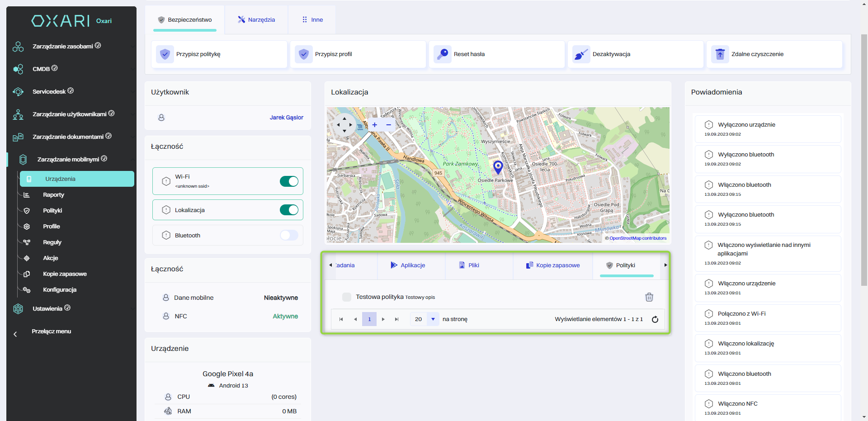
Task: Open user Jarek Gąsior link
Action: [286, 118]
